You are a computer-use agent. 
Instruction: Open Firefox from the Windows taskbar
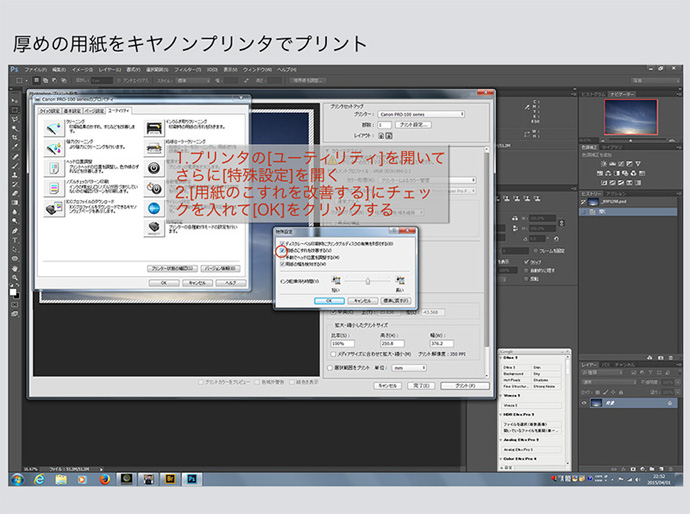pyautogui.click(x=104, y=479)
